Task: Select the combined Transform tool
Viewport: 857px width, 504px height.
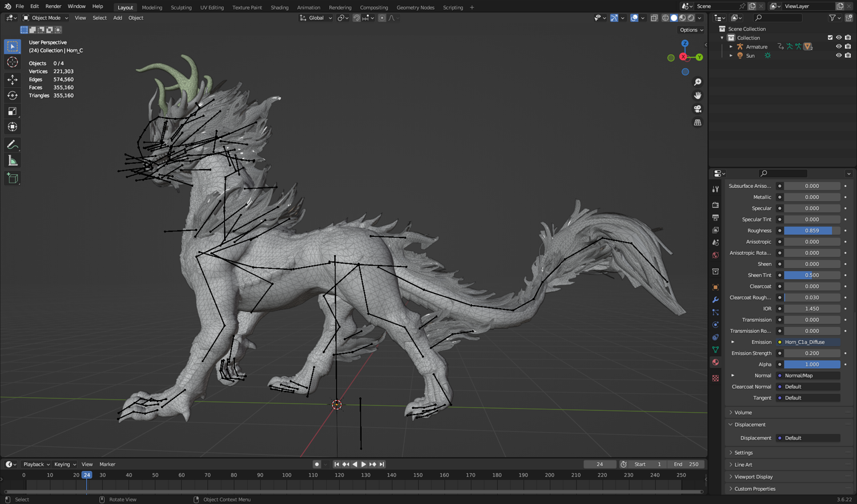Action: (13, 127)
